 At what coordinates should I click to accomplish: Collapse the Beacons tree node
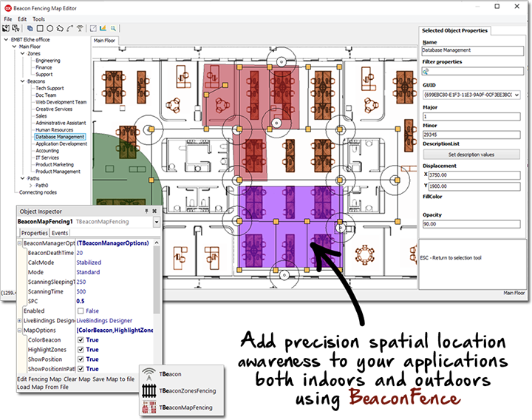(x=22, y=81)
